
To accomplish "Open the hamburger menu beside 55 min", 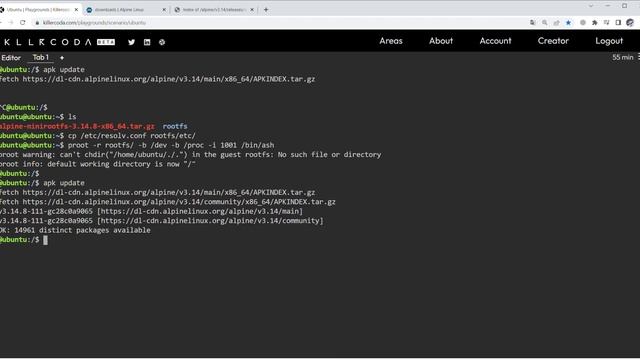I will point(638,57).
